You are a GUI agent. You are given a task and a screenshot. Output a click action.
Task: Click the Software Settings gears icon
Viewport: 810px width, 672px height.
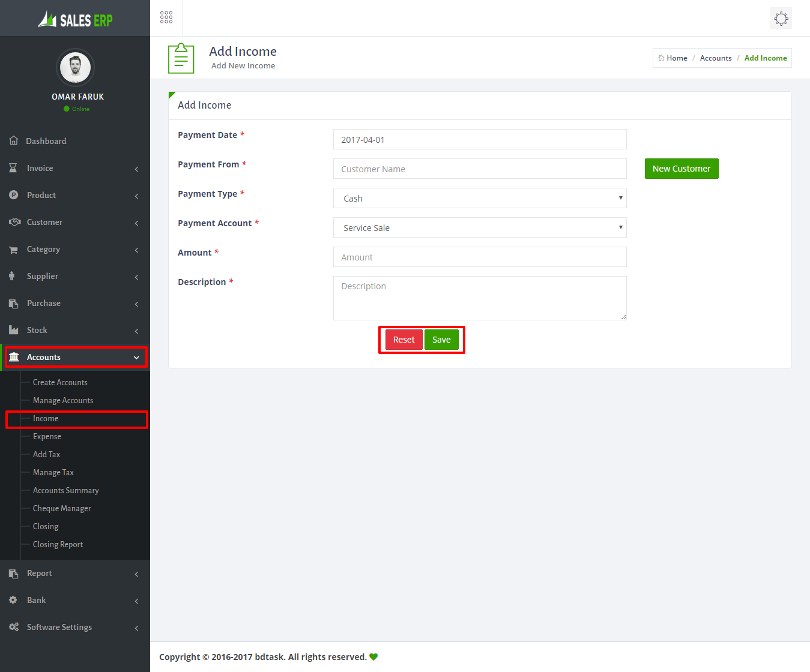14,627
